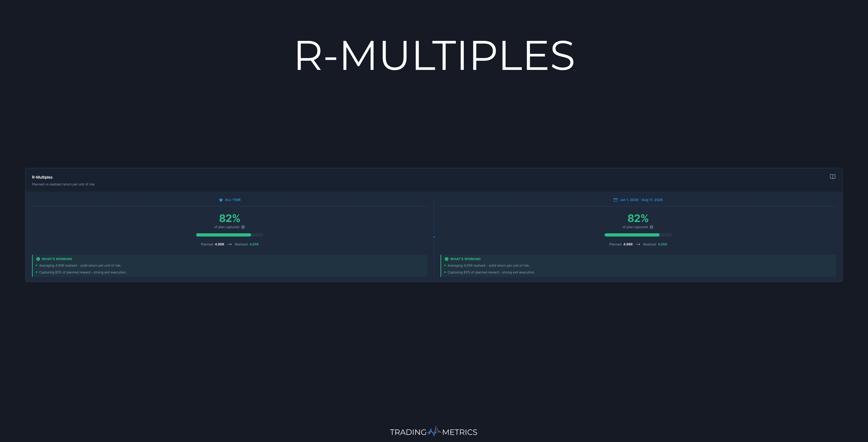Screen dimensions: 868x442
Task: Click the arrow between Planned and Realized, All-Time
Action: [x=229, y=244]
